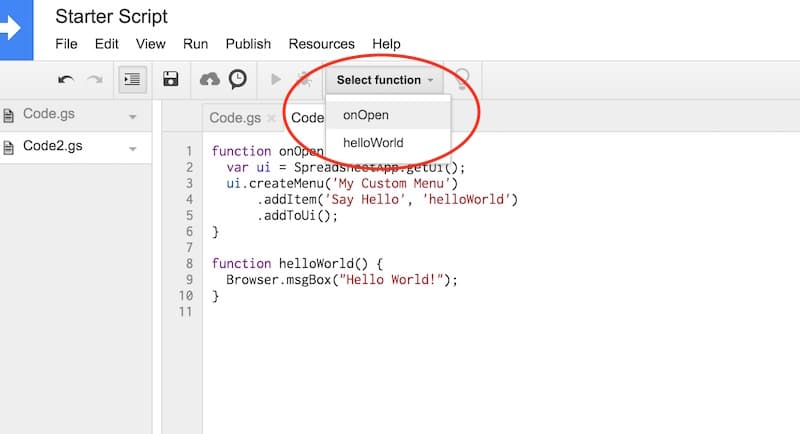
Task: Click the cloud deploy icon
Action: 210,80
